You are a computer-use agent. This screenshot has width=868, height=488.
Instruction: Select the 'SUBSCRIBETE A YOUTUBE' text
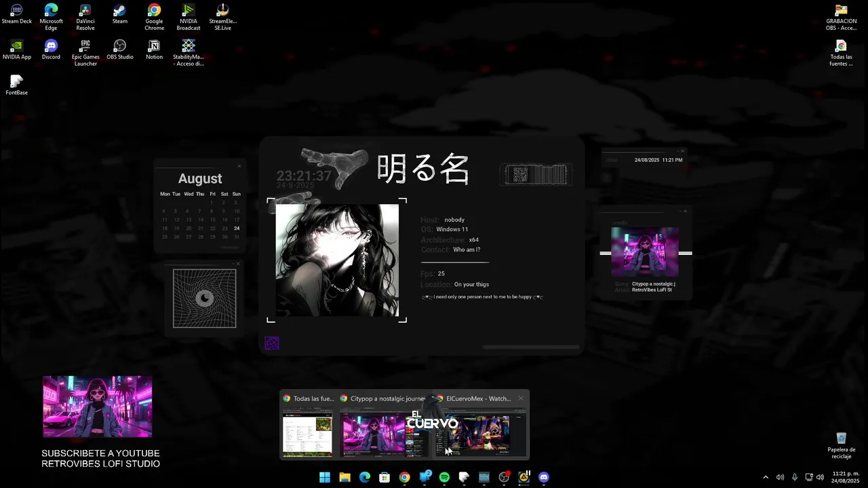[x=100, y=453]
